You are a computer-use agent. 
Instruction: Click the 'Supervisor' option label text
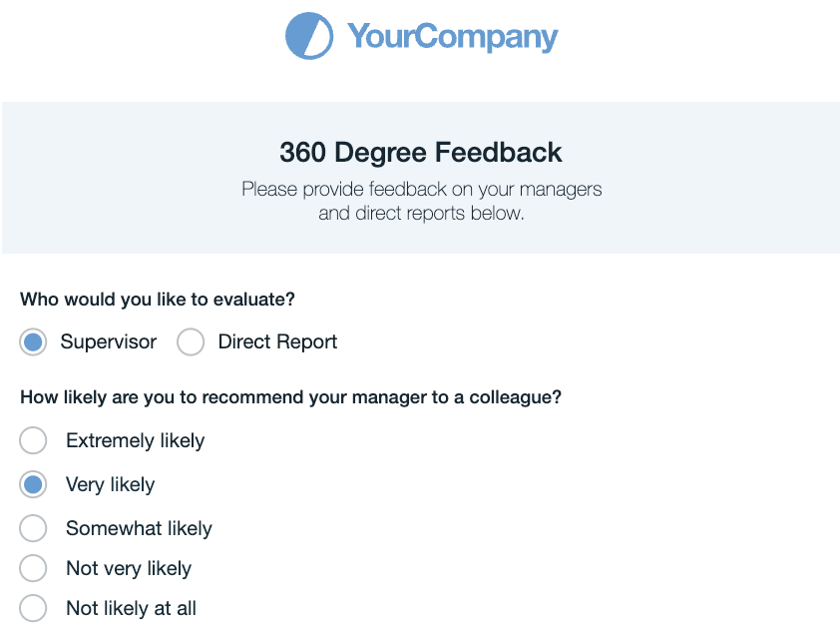108,342
